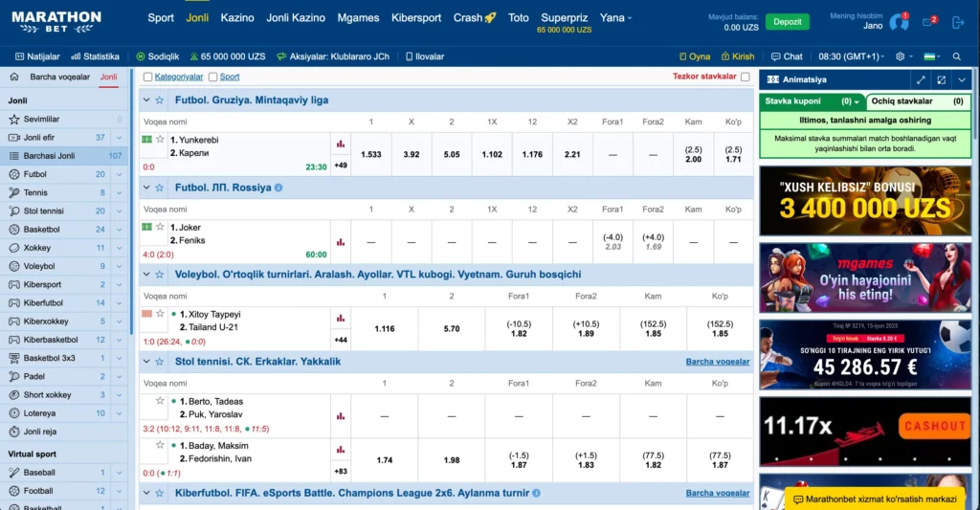980x510 pixels.
Task: Expand the Futbol sidebar category chevron
Action: point(119,174)
